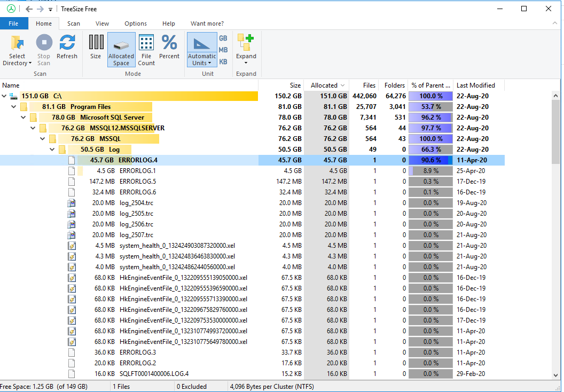Collapse the ribbon with the chevron

tap(554, 23)
